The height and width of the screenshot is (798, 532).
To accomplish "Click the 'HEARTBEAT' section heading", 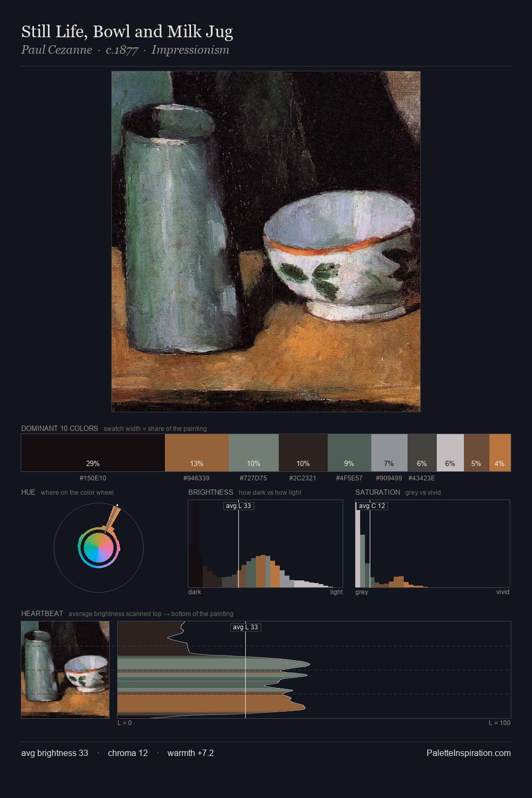I will click(x=42, y=613).
